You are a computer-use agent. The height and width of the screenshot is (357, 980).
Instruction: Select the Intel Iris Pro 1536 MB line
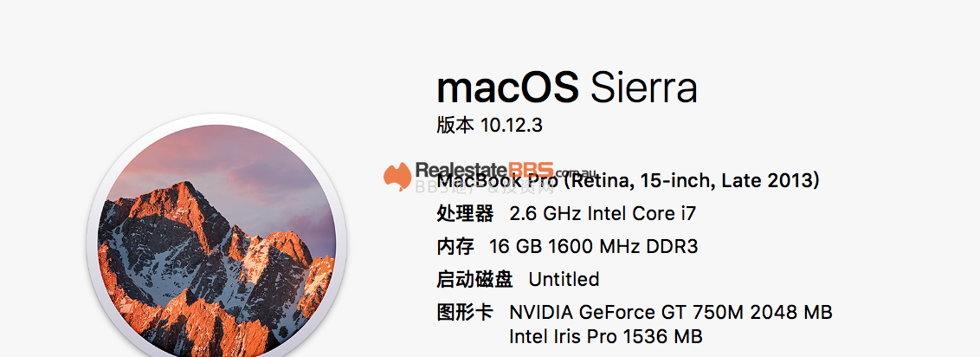pos(605,335)
